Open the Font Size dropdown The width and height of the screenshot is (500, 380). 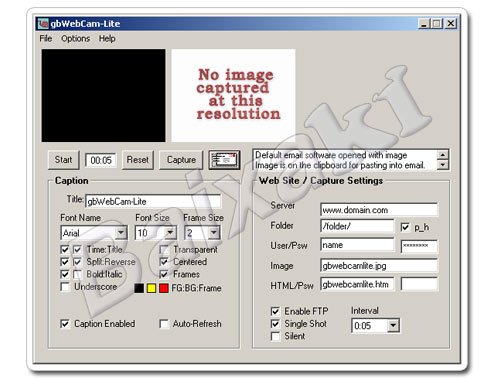[170, 233]
